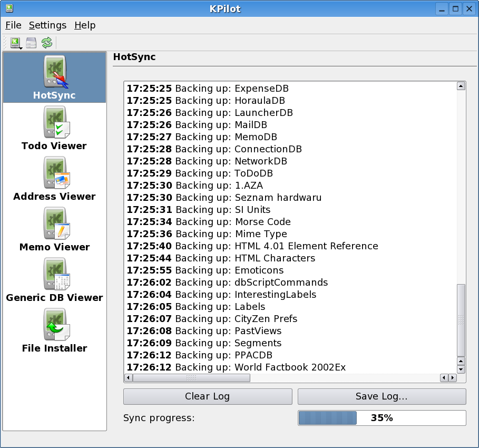Select log line 'Backing up: NetworkDB'

click(x=207, y=161)
